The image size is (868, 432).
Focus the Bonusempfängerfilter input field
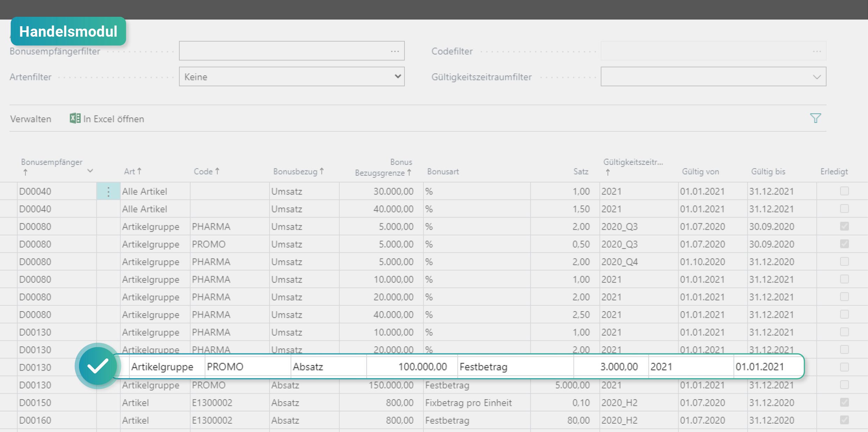(x=292, y=51)
